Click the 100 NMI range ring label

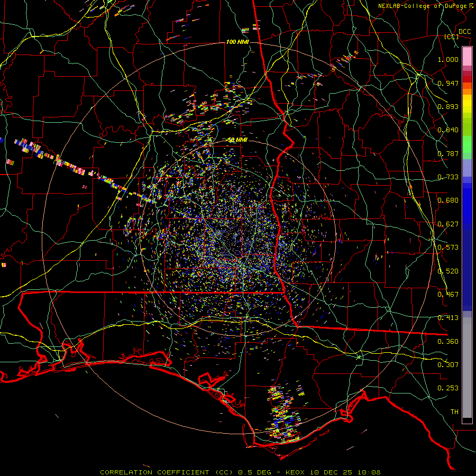coord(237,42)
